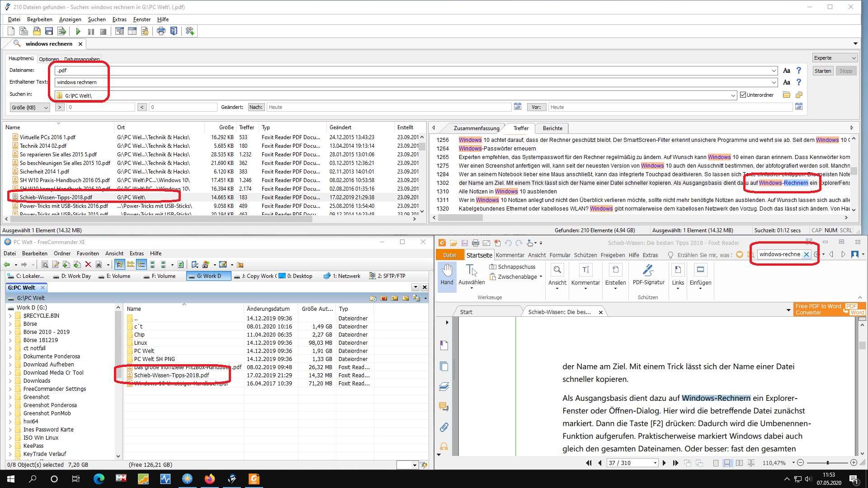Switch to the Berichte tab
This screenshot has height=488, width=868.
click(552, 128)
